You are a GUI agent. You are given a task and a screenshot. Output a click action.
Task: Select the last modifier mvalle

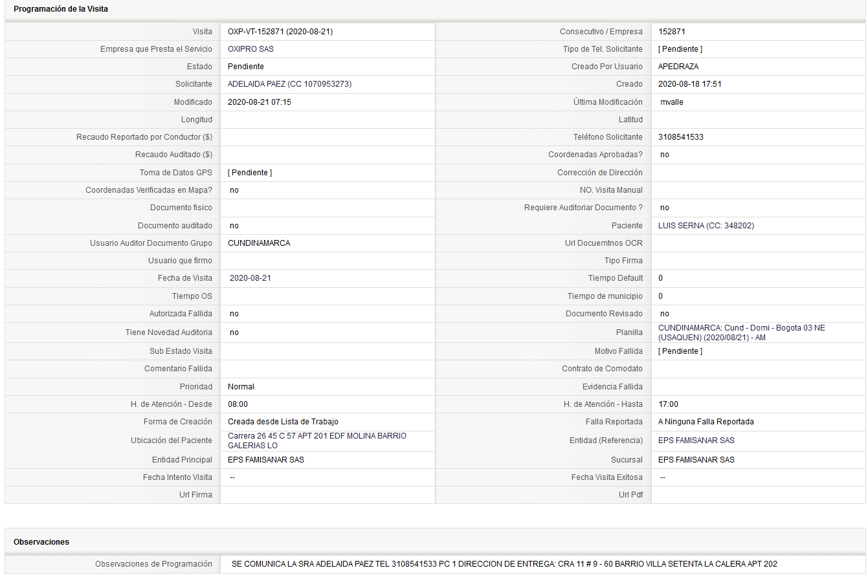point(672,102)
